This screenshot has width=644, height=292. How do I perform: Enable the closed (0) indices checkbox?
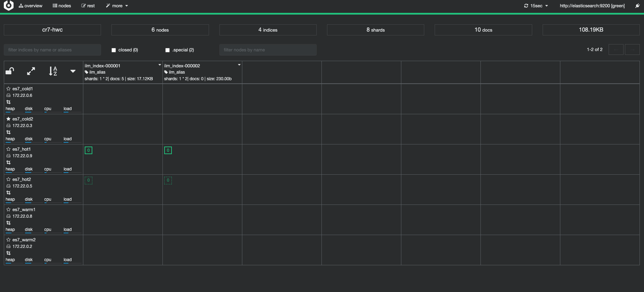pyautogui.click(x=114, y=50)
